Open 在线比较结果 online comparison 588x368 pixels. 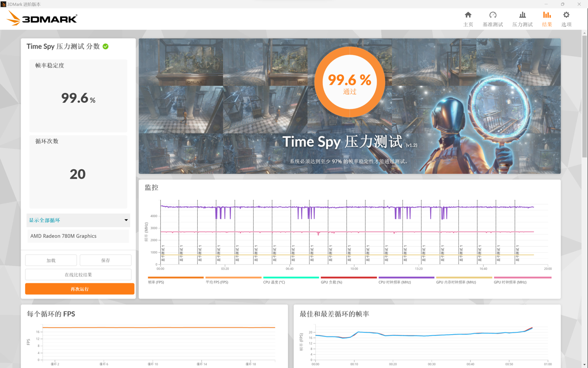78,275
